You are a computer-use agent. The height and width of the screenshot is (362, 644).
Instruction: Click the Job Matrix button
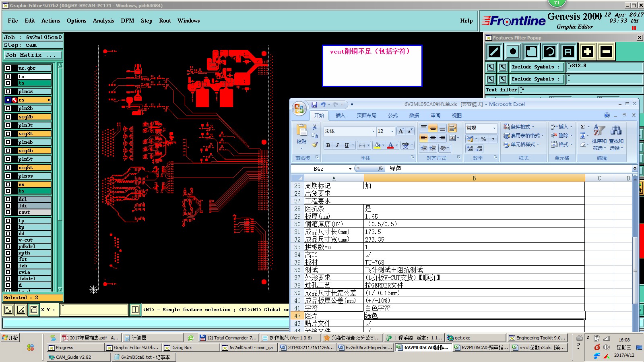(33, 55)
